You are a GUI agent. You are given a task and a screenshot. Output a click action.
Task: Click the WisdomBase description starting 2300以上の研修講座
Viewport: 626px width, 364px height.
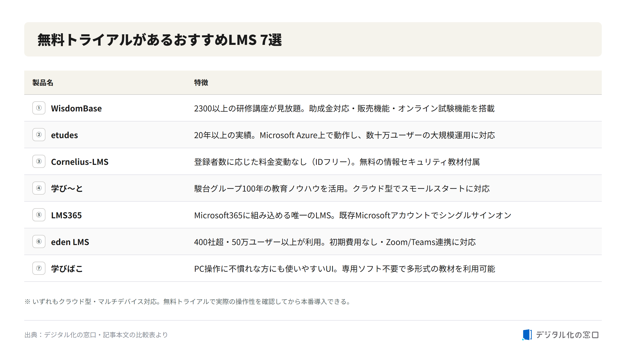point(344,108)
